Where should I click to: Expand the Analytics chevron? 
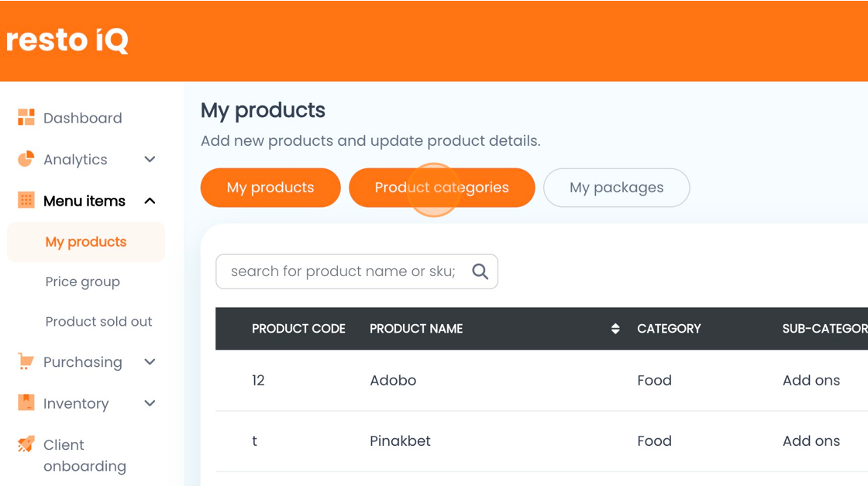[150, 160]
